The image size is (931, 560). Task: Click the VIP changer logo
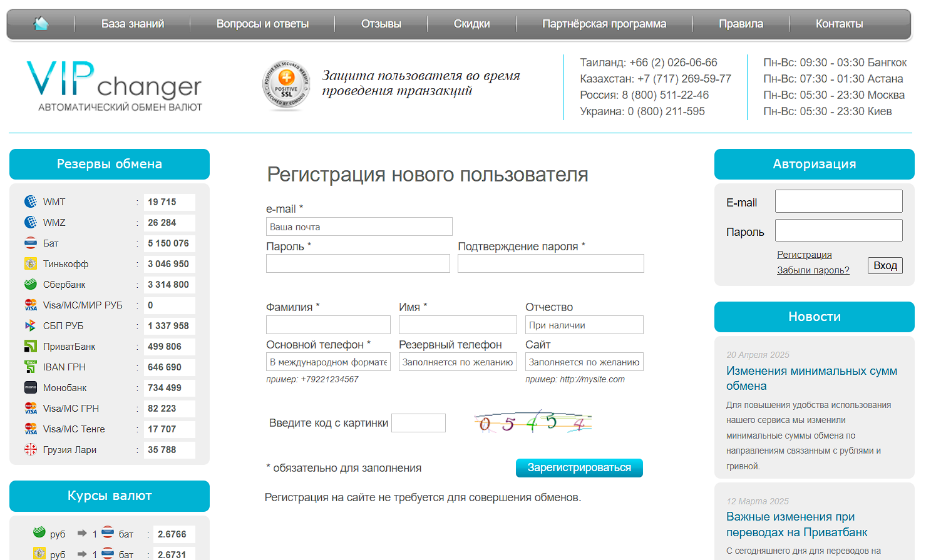point(114,86)
